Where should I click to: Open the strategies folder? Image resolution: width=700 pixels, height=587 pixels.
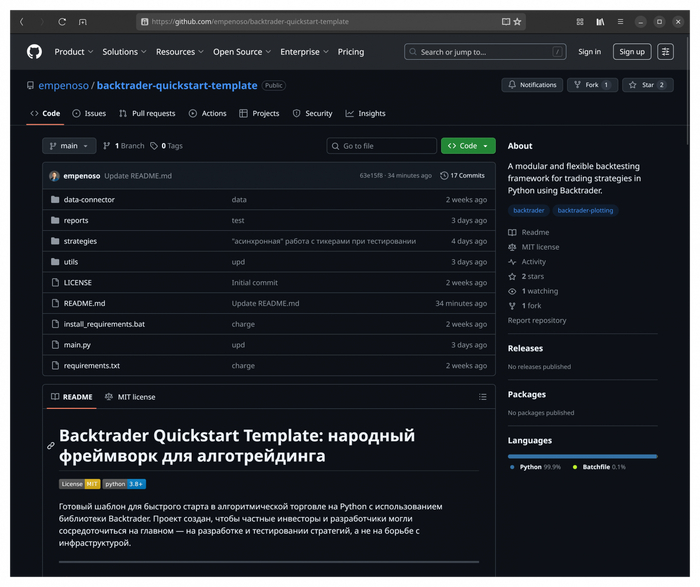click(x=80, y=241)
